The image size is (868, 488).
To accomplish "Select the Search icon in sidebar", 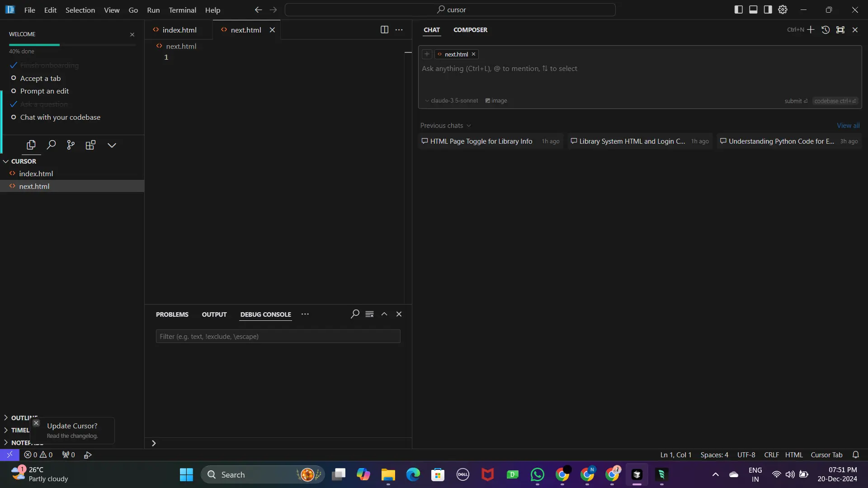I will click(x=51, y=145).
